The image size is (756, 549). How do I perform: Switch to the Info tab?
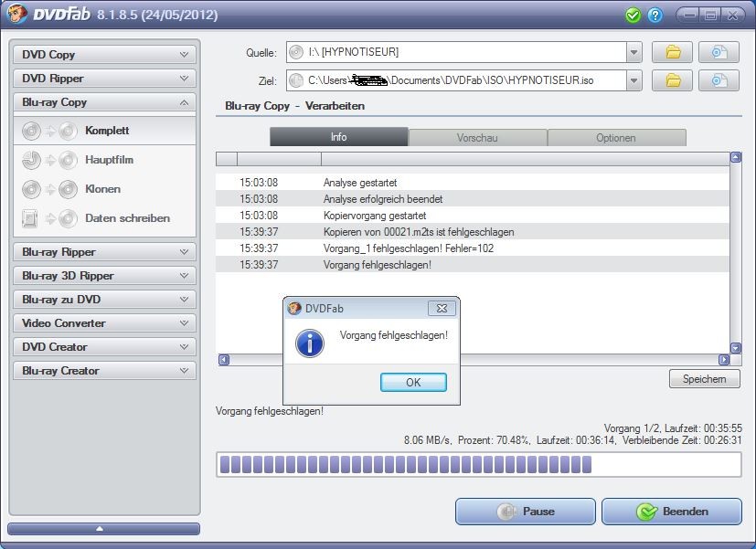[339, 137]
